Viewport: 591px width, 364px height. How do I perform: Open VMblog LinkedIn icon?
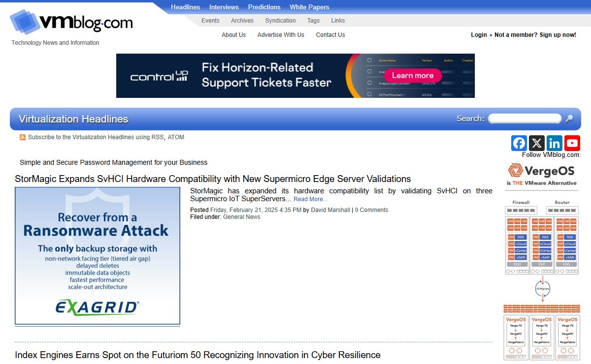(555, 143)
